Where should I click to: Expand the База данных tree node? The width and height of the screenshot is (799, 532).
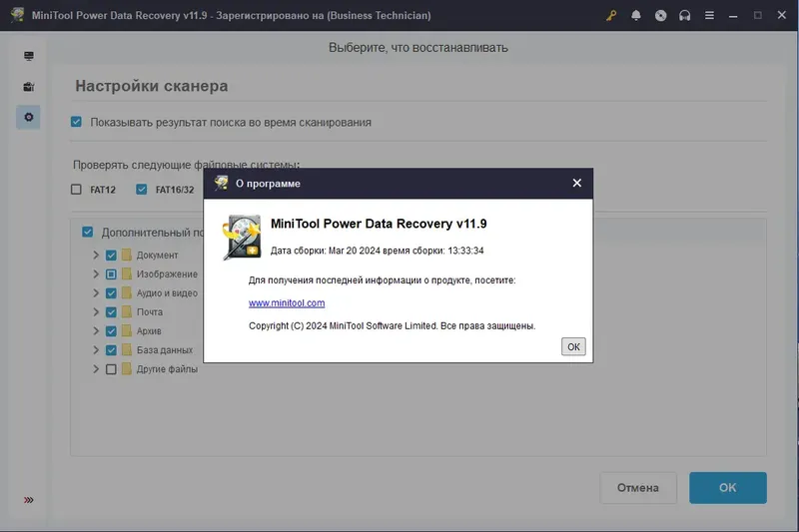coord(96,349)
